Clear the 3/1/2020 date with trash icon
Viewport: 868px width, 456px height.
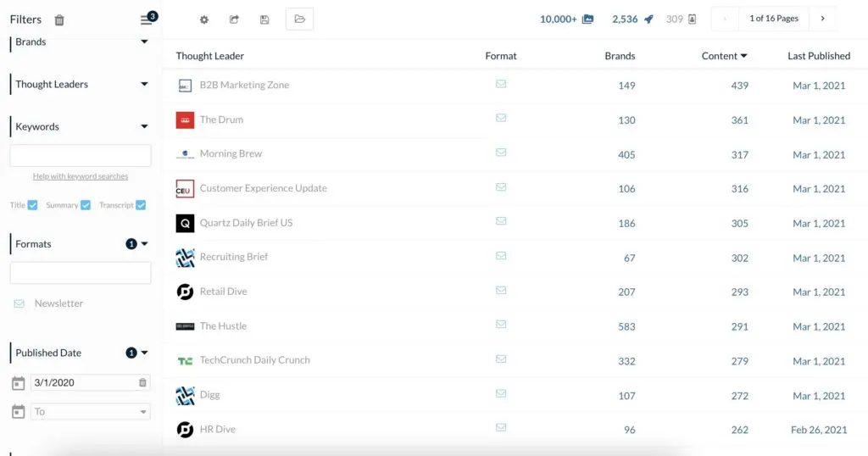[142, 383]
